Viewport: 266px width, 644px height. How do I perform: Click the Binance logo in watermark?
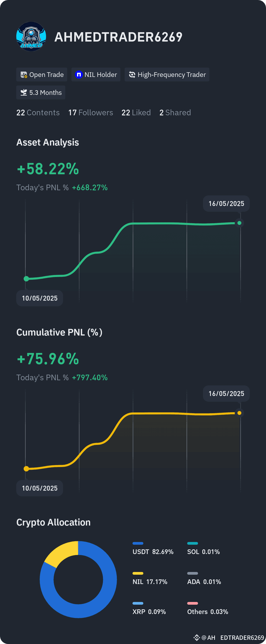click(x=197, y=638)
